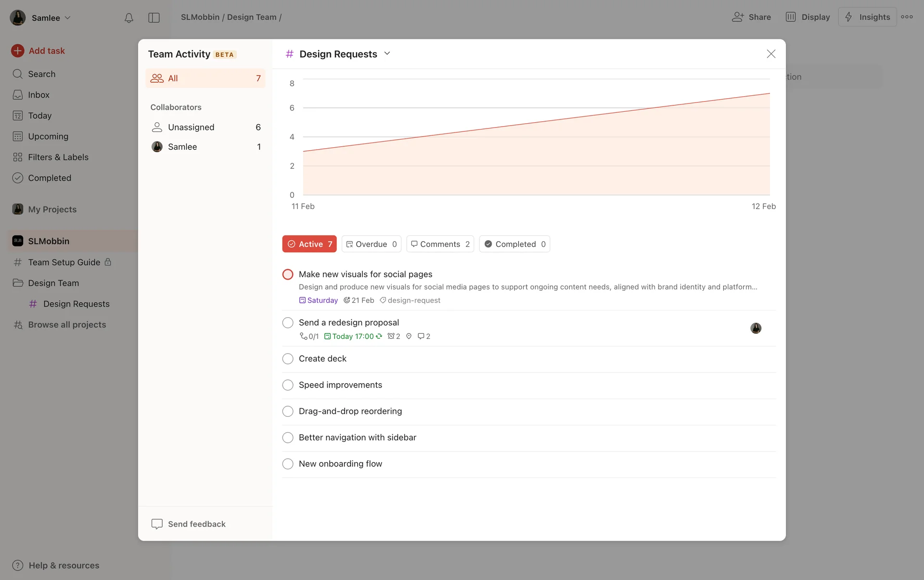Image resolution: width=924 pixels, height=580 pixels.
Task: Click the red Add task plus icon
Action: coord(18,51)
